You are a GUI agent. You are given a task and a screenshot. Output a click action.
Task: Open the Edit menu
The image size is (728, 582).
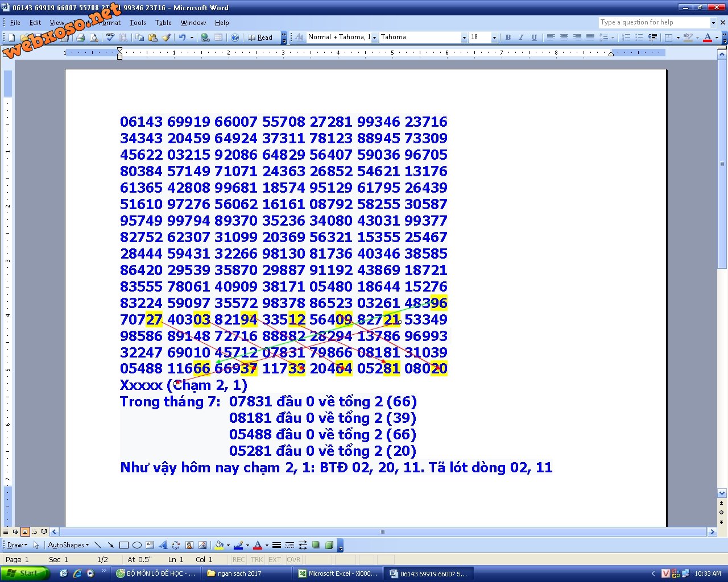(35, 23)
